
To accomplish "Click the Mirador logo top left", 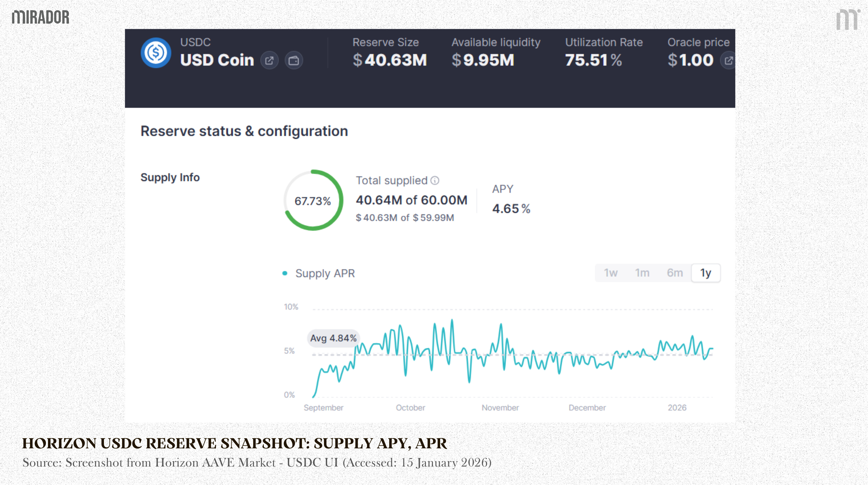I will click(x=40, y=17).
